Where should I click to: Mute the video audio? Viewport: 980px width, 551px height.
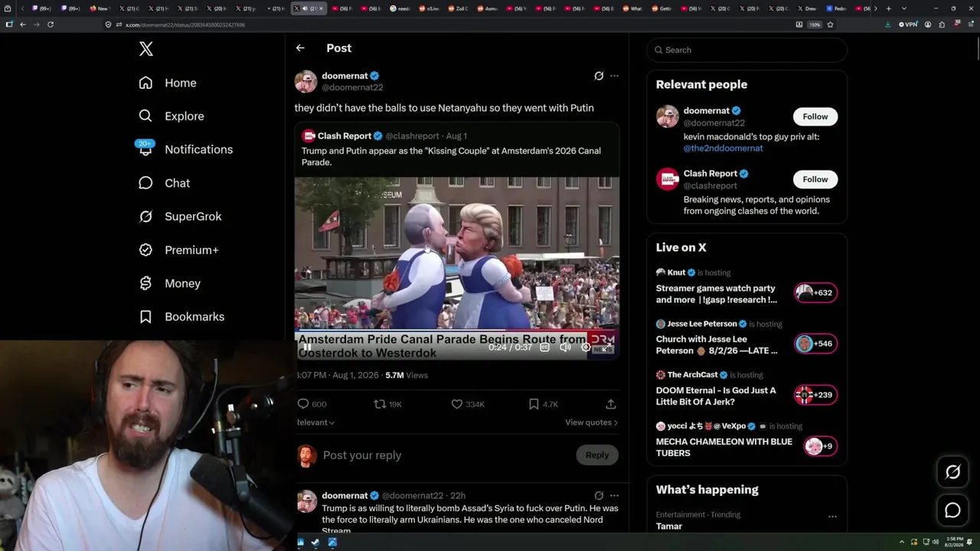(565, 347)
